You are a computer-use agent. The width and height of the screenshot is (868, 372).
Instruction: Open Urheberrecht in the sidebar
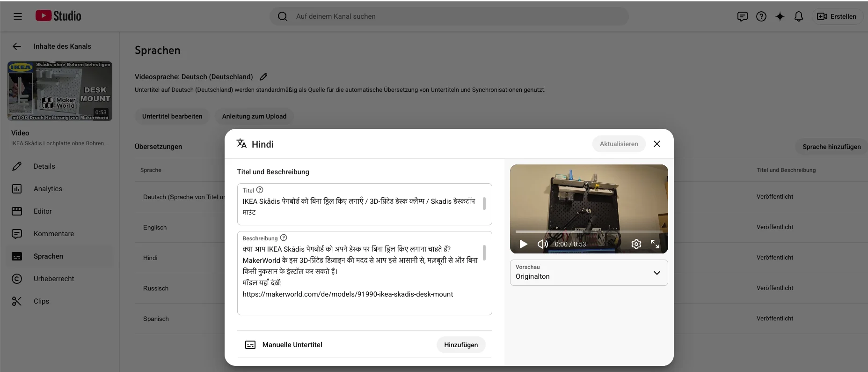point(60,279)
